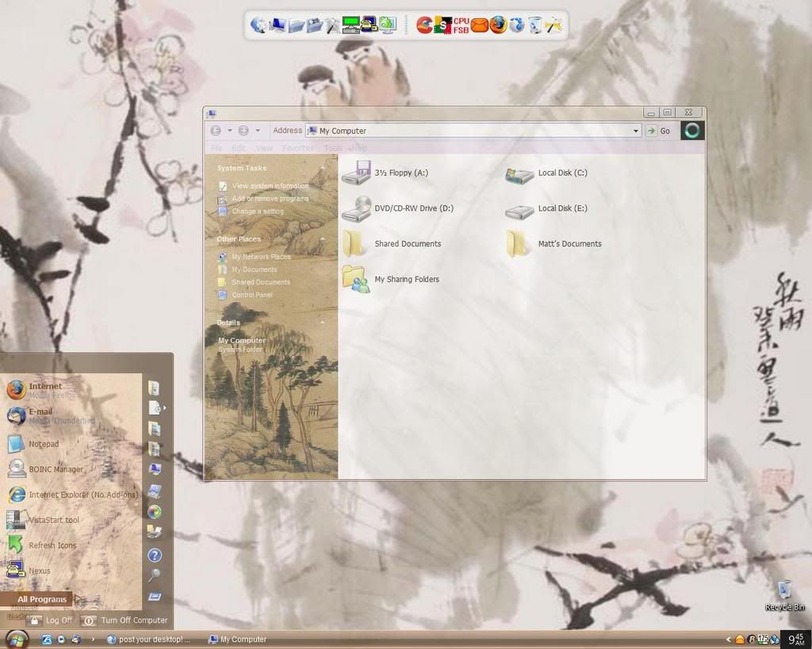Click inside the Address input field
Viewport: 812px width, 649px height.
pos(476,131)
